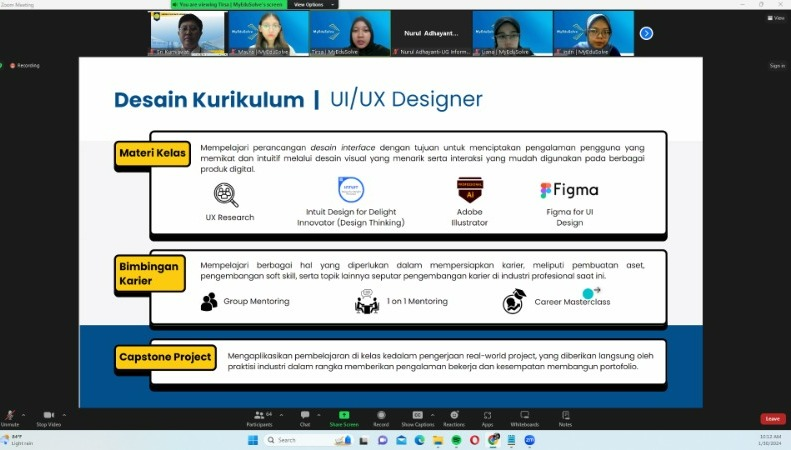This screenshot has height=450, width=791.
Task: Open Windows Start menu
Action: pos(253,440)
